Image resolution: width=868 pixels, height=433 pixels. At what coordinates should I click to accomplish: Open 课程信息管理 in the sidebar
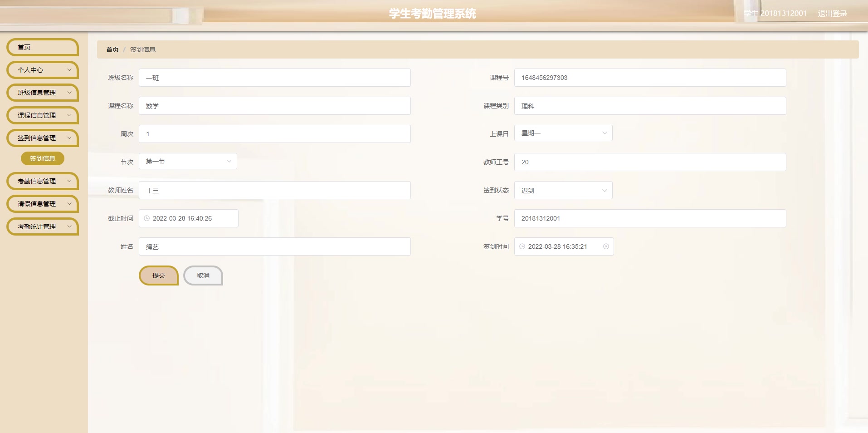[x=42, y=115]
